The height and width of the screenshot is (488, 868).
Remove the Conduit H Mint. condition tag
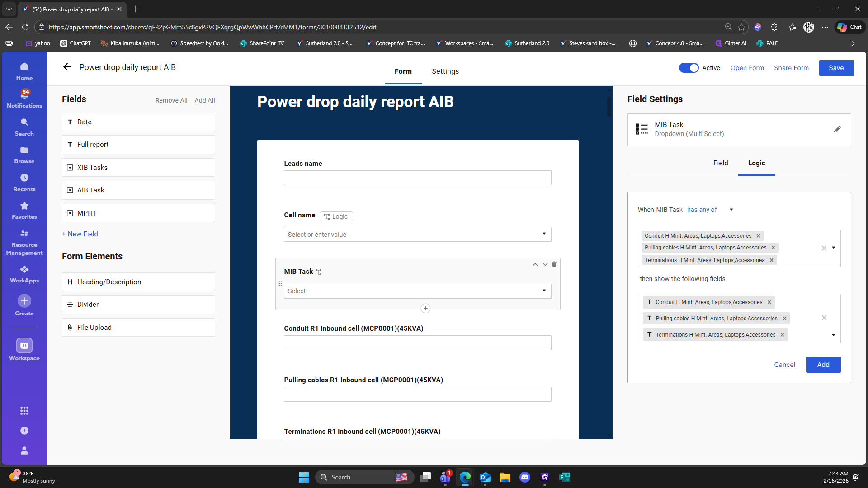click(x=759, y=236)
